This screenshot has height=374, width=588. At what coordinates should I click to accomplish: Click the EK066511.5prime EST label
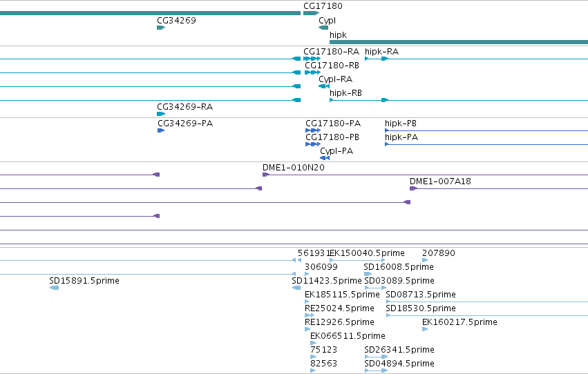coord(348,337)
